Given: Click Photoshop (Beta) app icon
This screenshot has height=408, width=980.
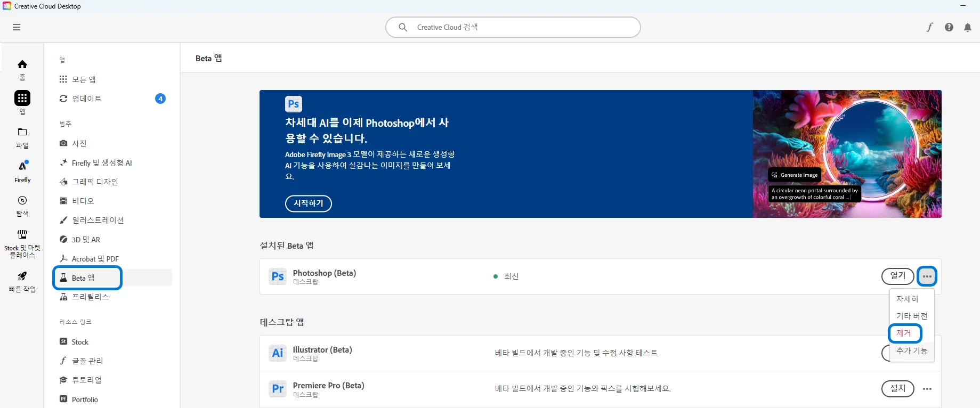Looking at the screenshot, I should 278,276.
